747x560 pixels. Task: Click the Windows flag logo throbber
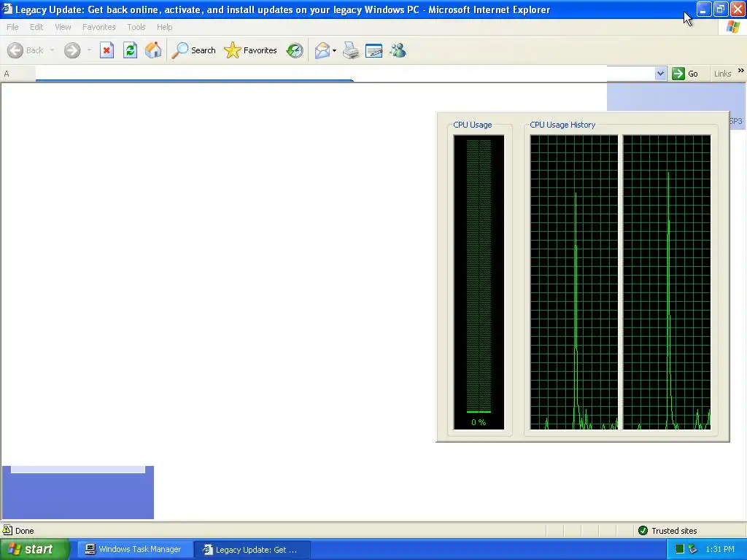[x=733, y=27]
